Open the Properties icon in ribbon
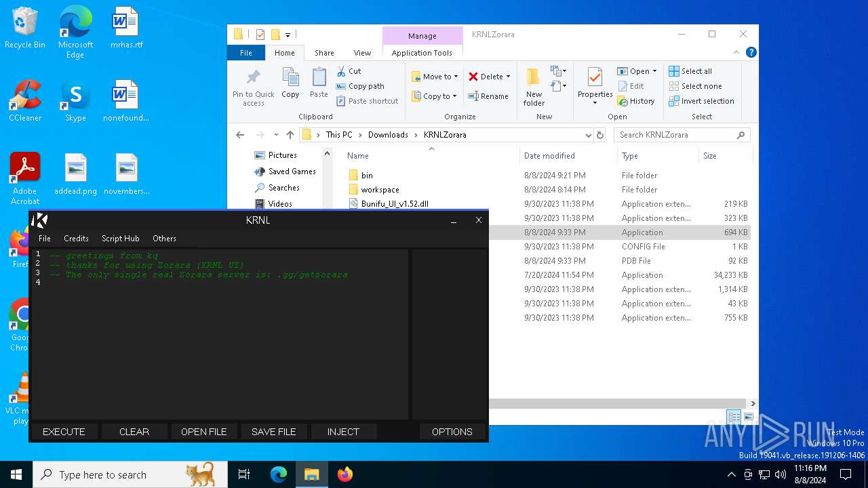868x488 pixels. coord(595,87)
